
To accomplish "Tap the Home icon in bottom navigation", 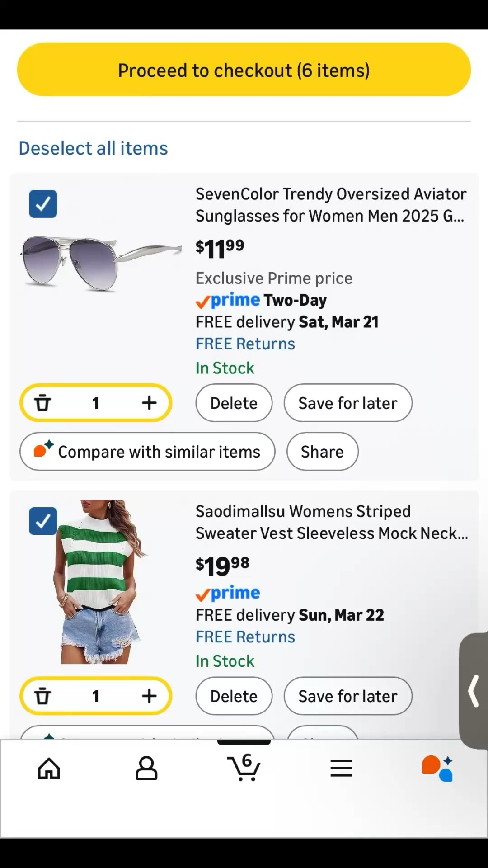I will tap(49, 768).
